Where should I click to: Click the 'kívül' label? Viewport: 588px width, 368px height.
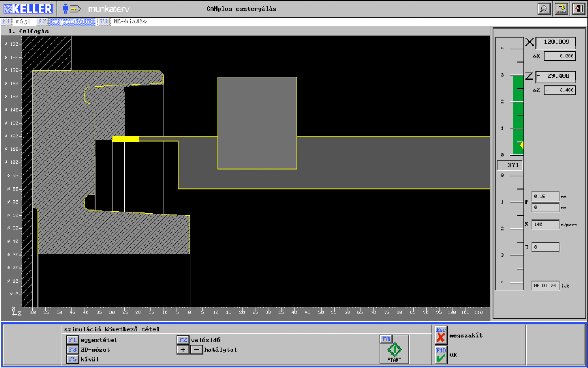pyautogui.click(x=90, y=359)
